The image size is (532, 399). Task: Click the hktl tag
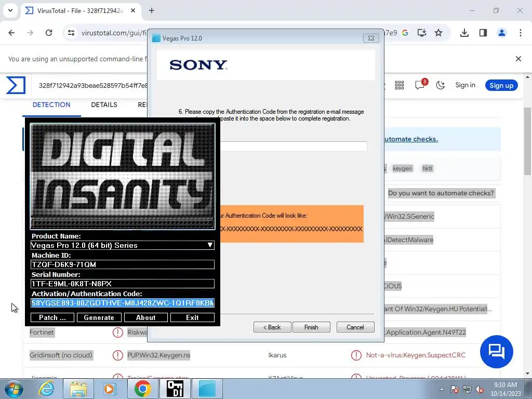pyautogui.click(x=427, y=168)
